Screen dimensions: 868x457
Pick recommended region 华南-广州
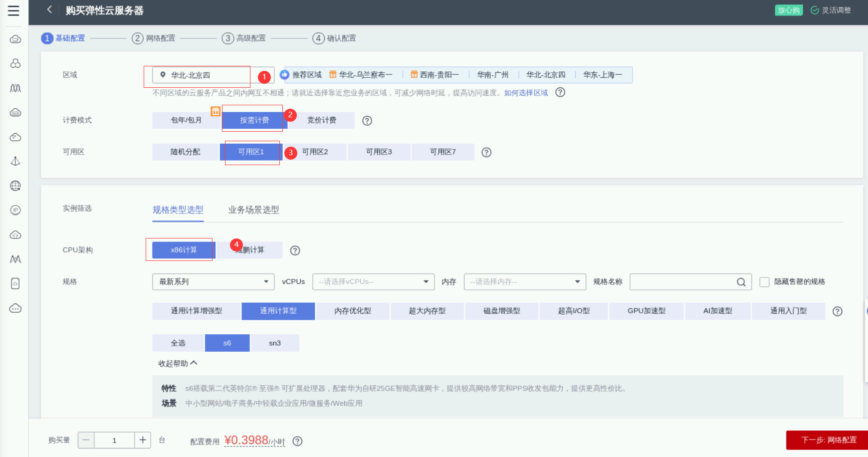pos(493,75)
